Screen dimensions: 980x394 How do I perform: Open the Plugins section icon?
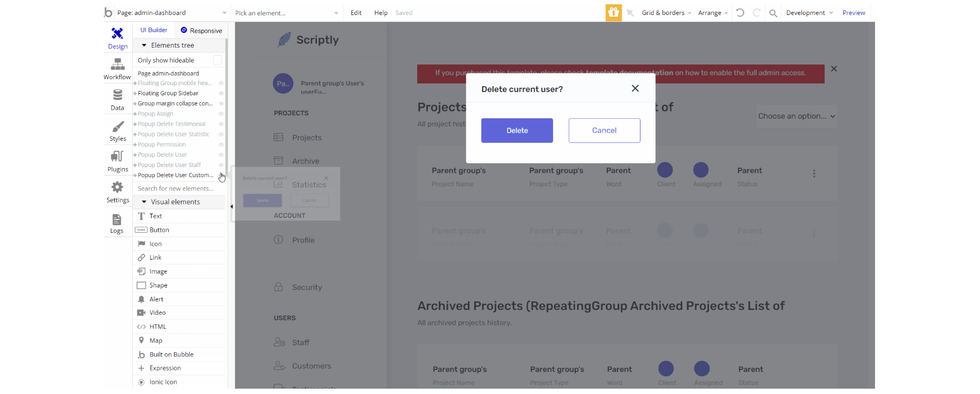click(117, 157)
